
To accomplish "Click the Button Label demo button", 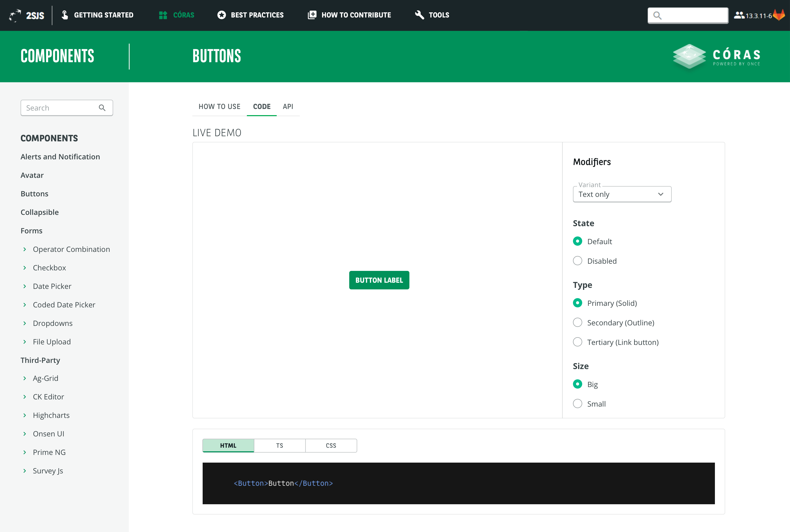I will [379, 280].
